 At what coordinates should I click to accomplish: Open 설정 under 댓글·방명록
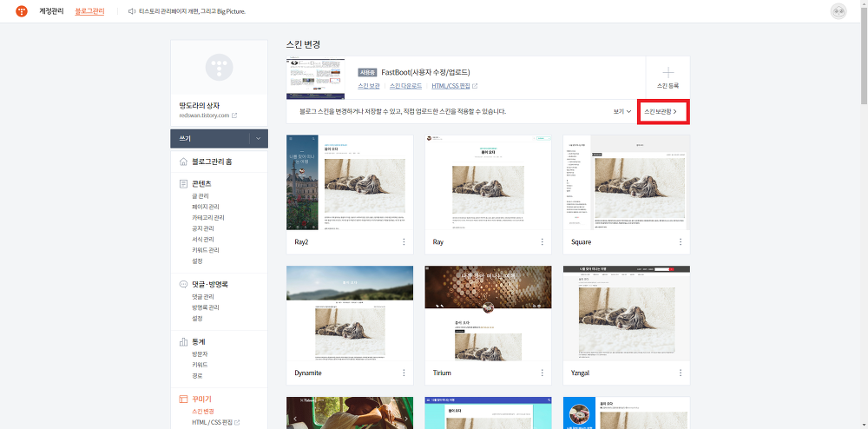point(197,319)
